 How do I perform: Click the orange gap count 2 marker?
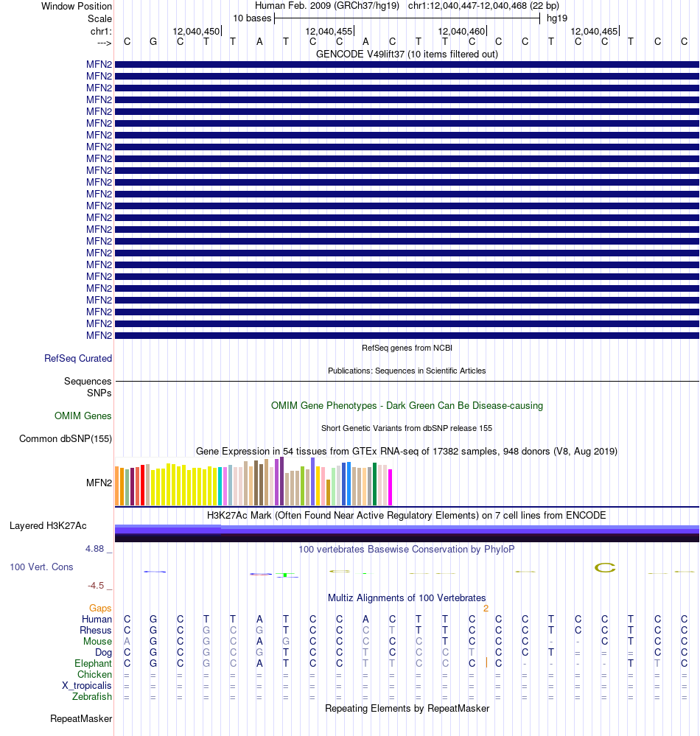[486, 609]
